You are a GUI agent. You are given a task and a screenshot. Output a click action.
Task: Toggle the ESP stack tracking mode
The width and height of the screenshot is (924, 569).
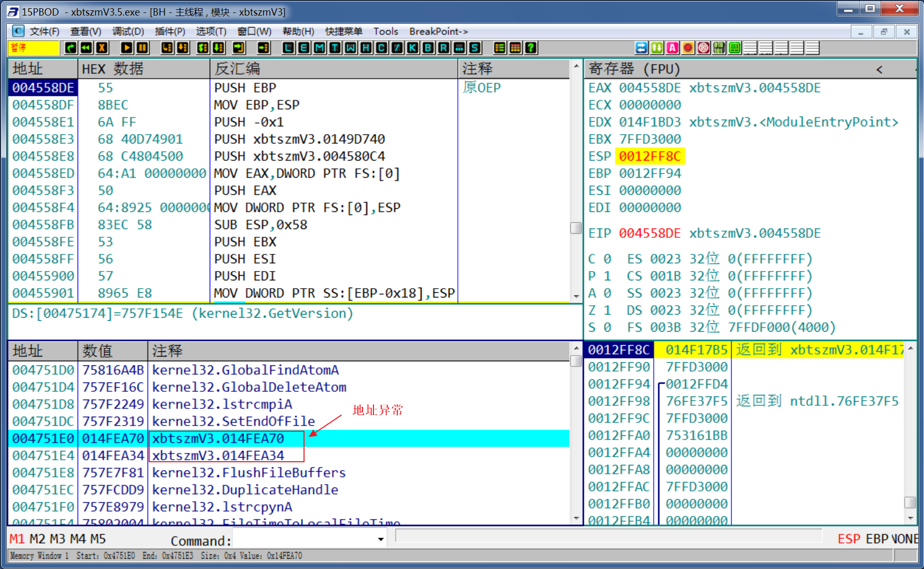[848, 539]
